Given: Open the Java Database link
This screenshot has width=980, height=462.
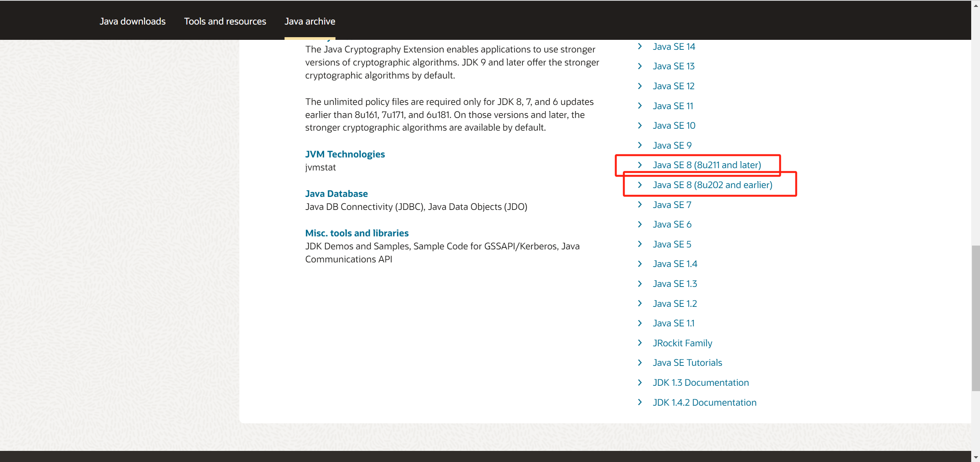Looking at the screenshot, I should pyautogui.click(x=336, y=194).
